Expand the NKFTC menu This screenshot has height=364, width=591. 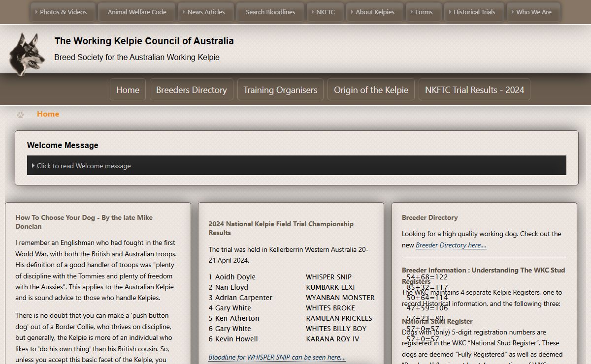coord(324,12)
